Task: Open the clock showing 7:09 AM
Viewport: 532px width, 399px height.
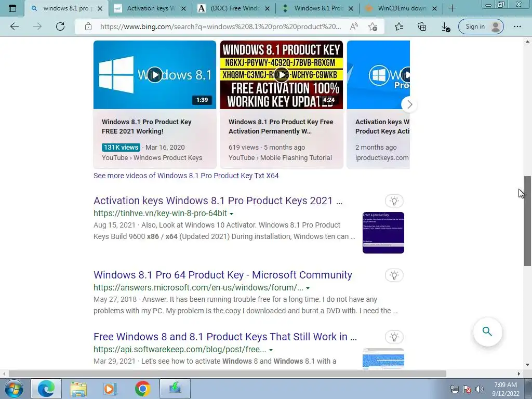Action: pyautogui.click(x=506, y=389)
